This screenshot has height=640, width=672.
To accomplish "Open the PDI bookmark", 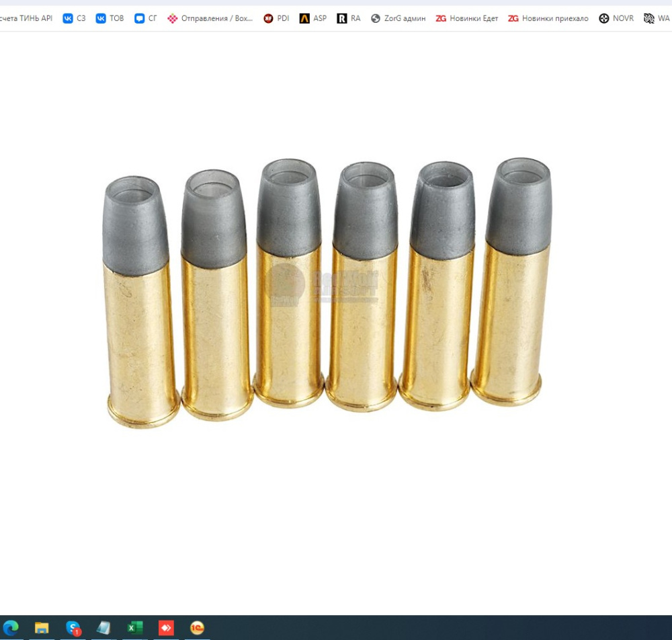I will (276, 18).
